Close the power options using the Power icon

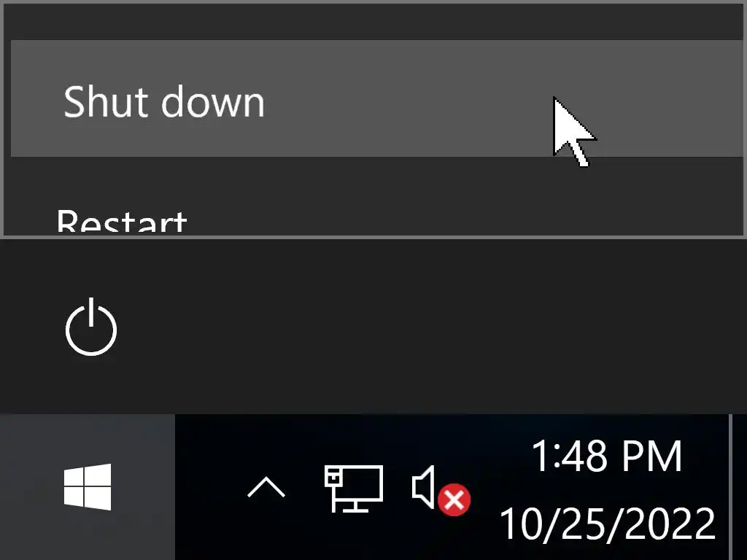pos(91,330)
